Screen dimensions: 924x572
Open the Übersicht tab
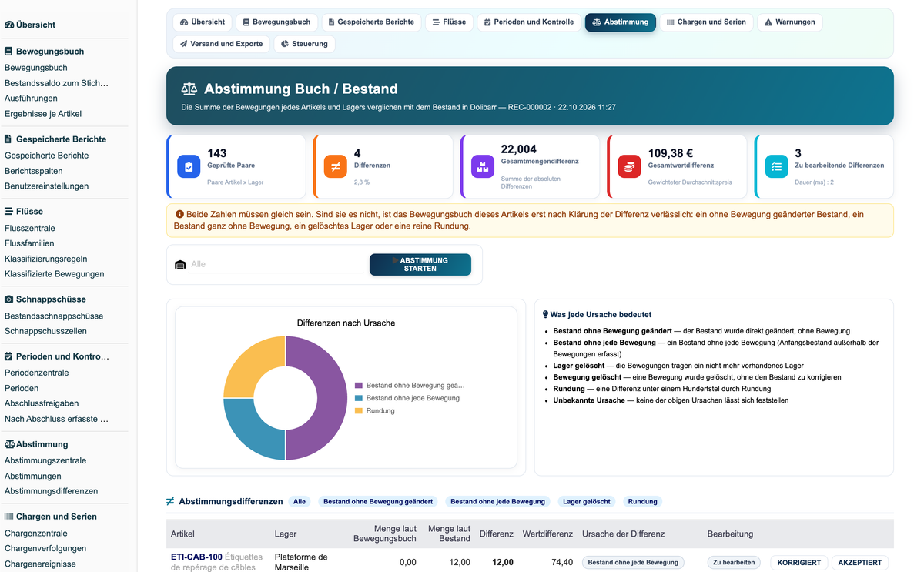click(x=203, y=22)
